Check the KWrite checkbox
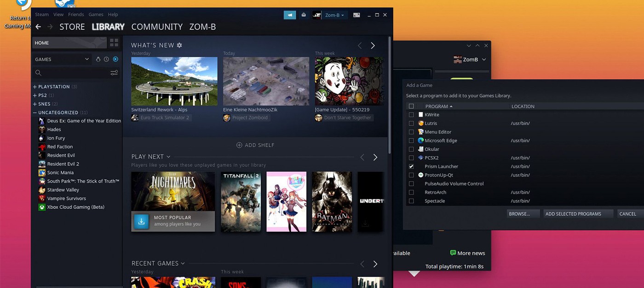Image resolution: width=644 pixels, height=288 pixels. pyautogui.click(x=411, y=115)
